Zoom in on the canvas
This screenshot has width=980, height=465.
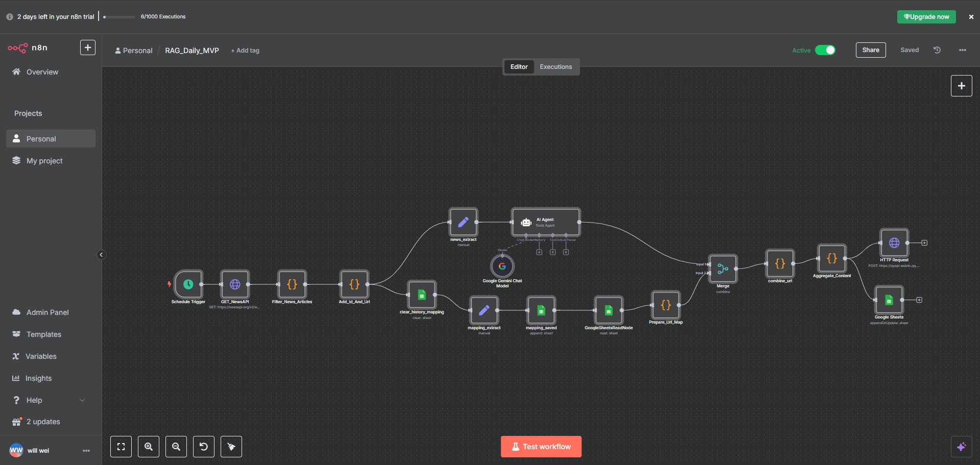click(x=149, y=447)
